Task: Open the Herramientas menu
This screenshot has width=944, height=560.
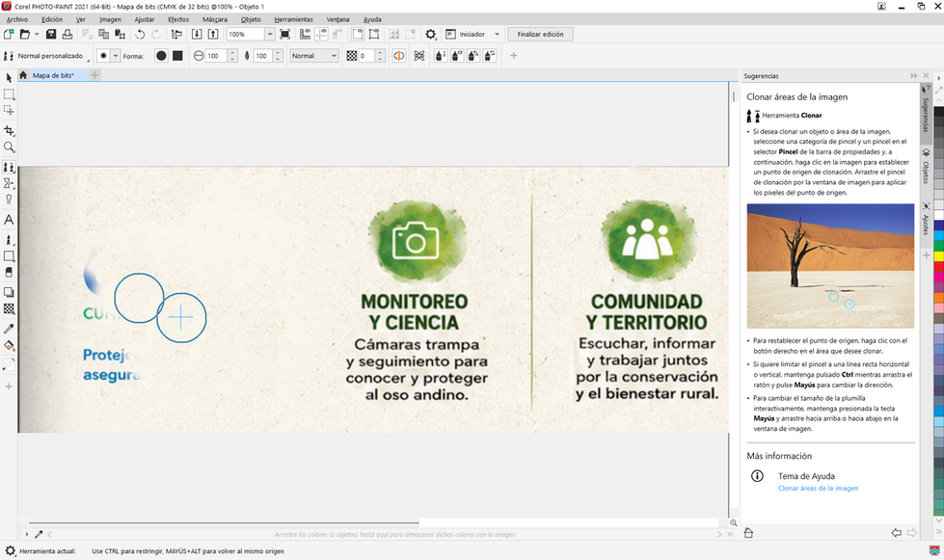Action: click(294, 19)
